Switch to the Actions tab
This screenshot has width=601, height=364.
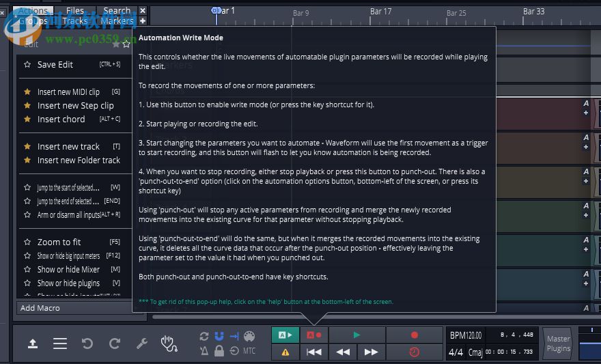click(x=33, y=11)
